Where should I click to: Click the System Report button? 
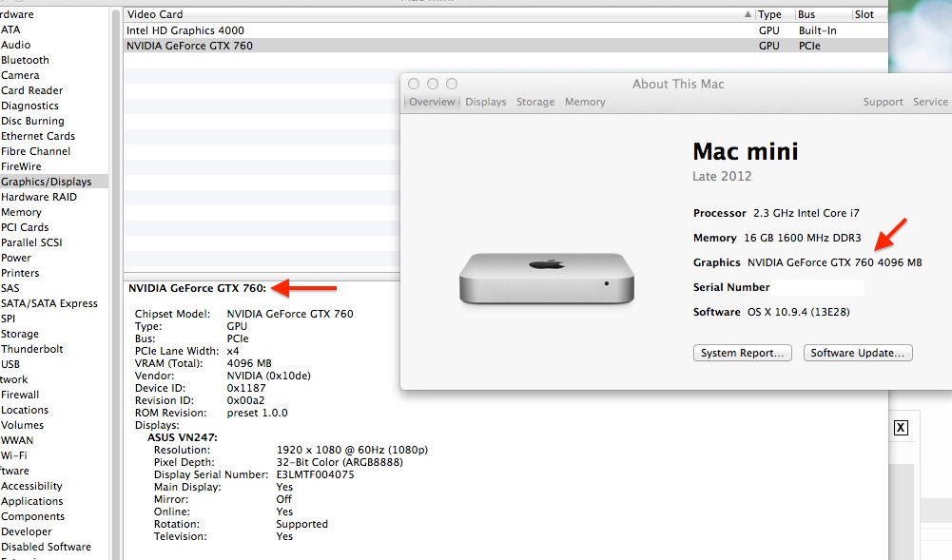pyautogui.click(x=743, y=353)
